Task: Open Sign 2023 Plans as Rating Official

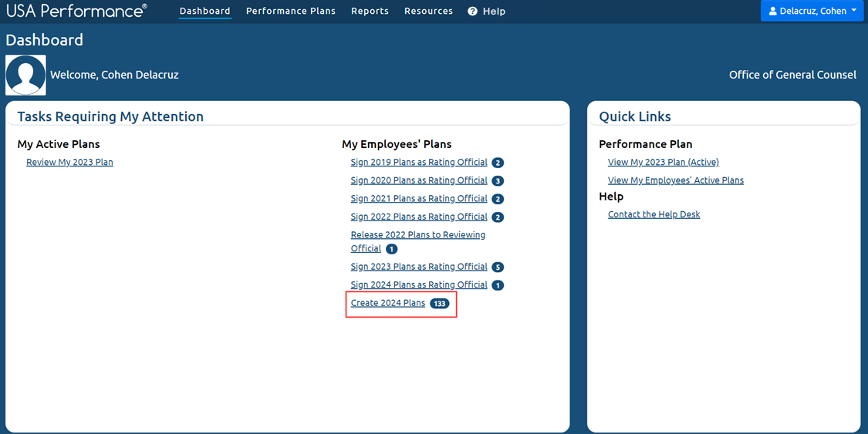Action: pos(419,267)
